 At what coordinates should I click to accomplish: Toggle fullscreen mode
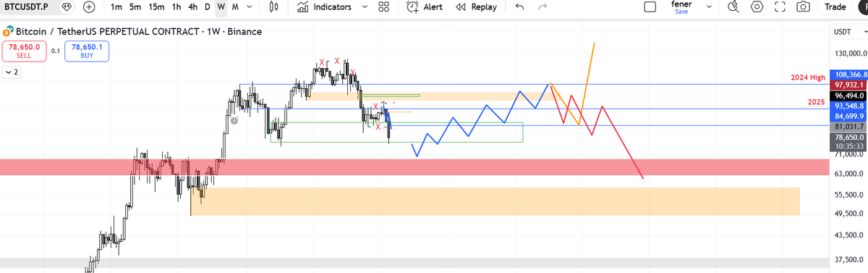click(x=780, y=7)
